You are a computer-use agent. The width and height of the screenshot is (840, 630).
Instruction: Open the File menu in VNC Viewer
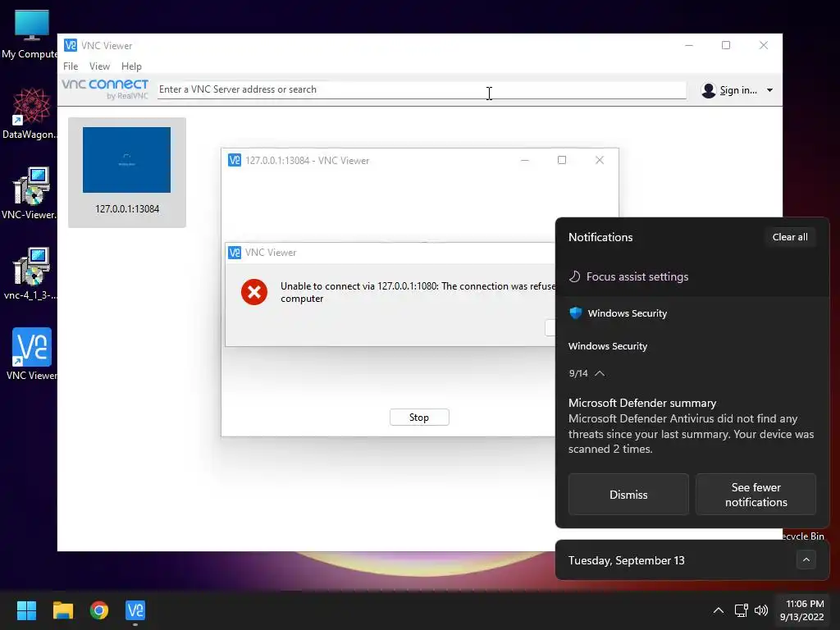71,66
